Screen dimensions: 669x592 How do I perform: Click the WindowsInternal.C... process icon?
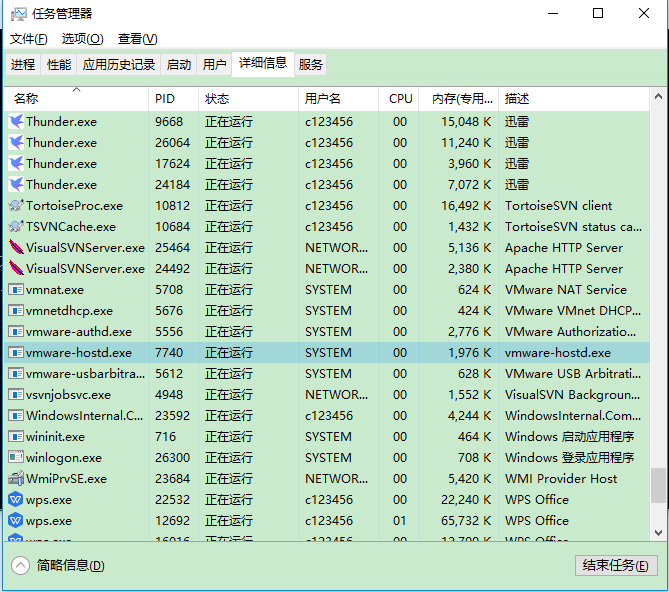16,415
